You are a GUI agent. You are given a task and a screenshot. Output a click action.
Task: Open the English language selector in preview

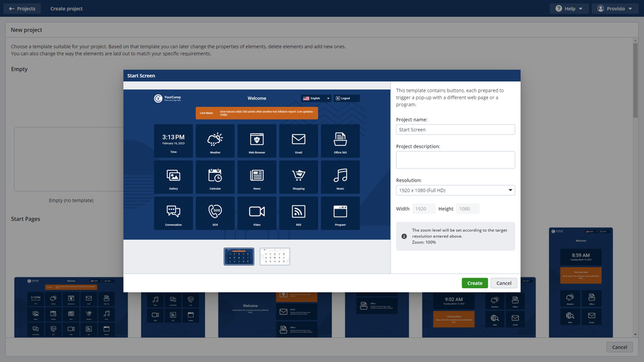click(x=316, y=98)
